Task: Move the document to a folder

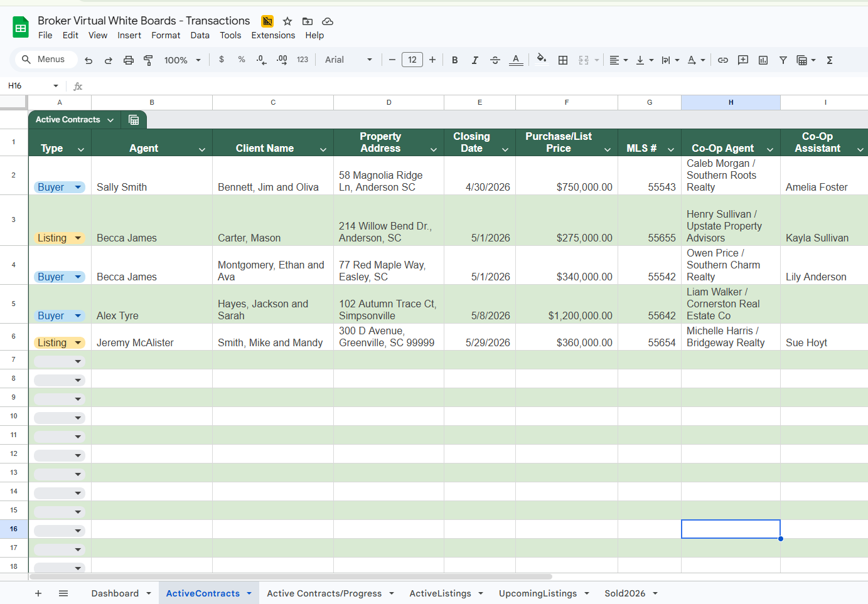Action: tap(308, 21)
